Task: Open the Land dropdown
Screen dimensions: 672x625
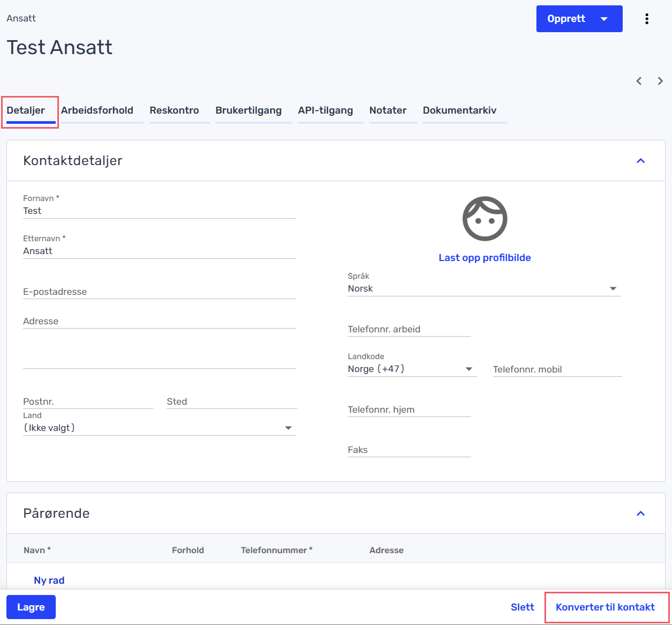Action: coord(159,428)
